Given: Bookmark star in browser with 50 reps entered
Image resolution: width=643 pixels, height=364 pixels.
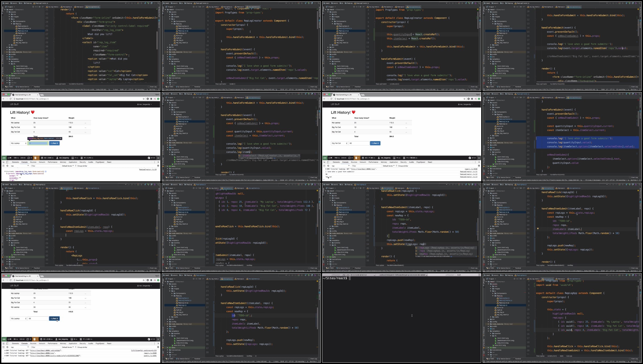Looking at the screenshot, I should pos(464,99).
